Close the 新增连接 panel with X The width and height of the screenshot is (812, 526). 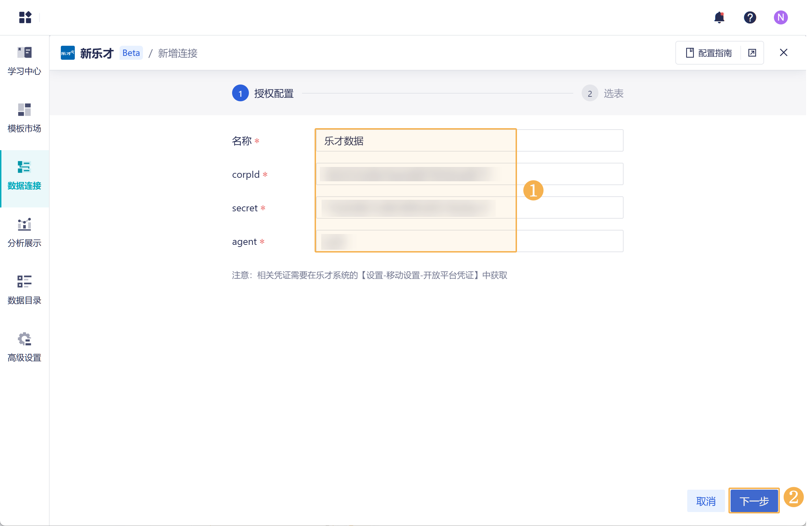[783, 52]
